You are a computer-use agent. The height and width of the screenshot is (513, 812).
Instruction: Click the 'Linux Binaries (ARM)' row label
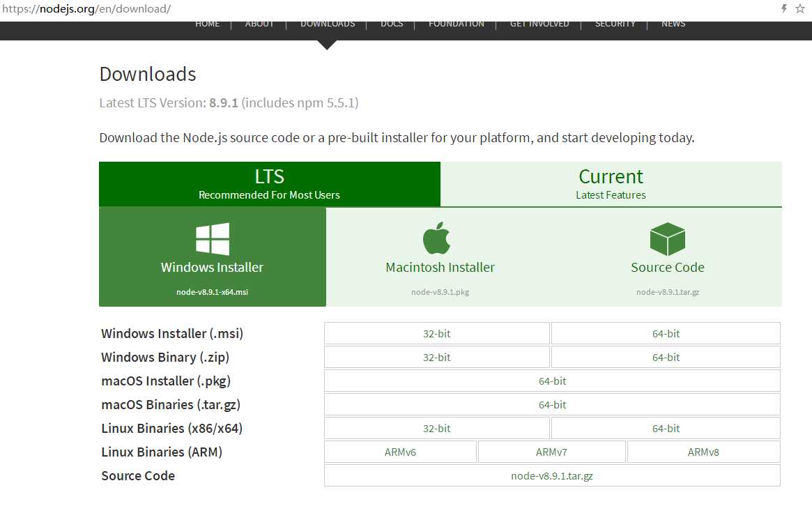coord(162,452)
